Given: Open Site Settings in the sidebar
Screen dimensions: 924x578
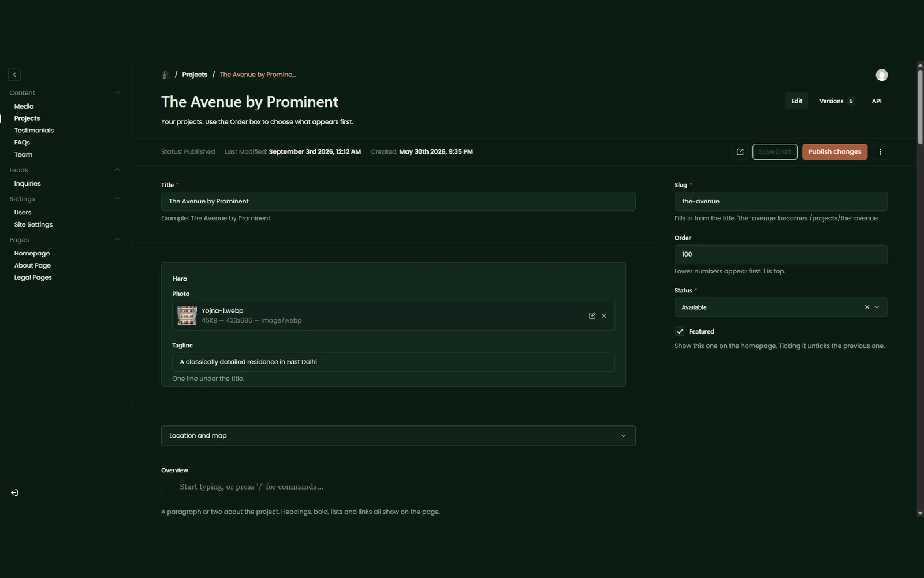Looking at the screenshot, I should [x=33, y=225].
